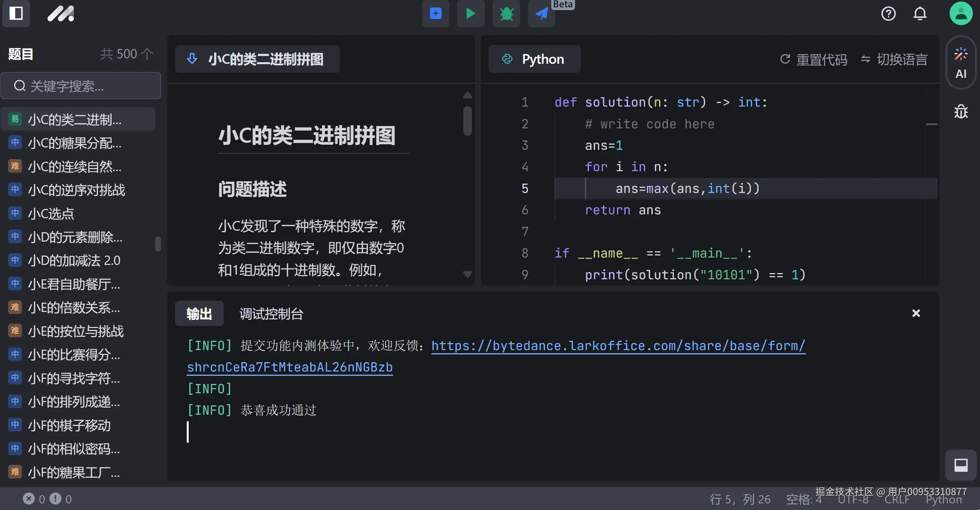Screen dimensions: 980x510
Task: Open notifications bell
Action: [x=920, y=14]
